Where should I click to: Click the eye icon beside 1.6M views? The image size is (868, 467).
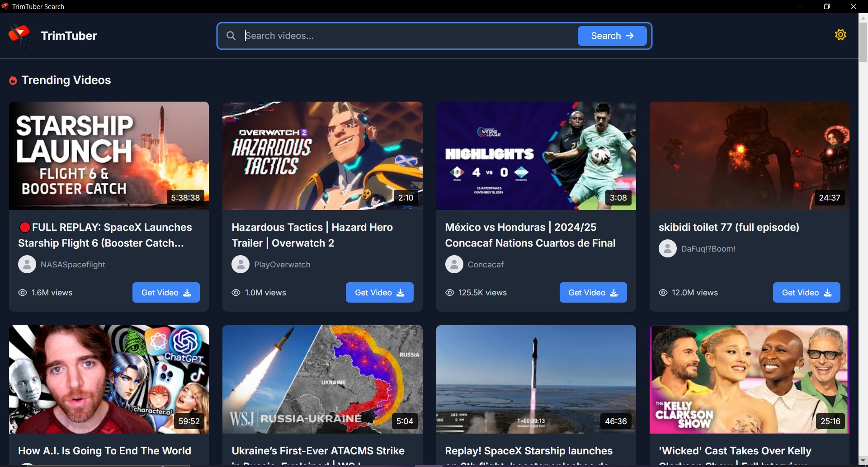click(23, 293)
